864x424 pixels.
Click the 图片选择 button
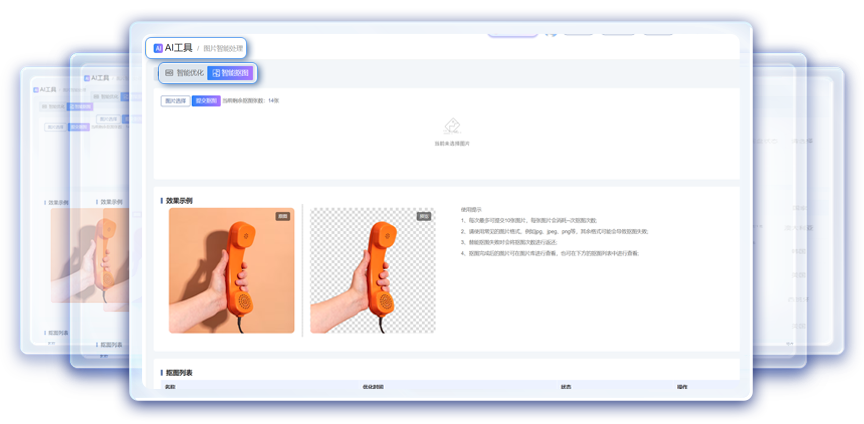click(175, 101)
